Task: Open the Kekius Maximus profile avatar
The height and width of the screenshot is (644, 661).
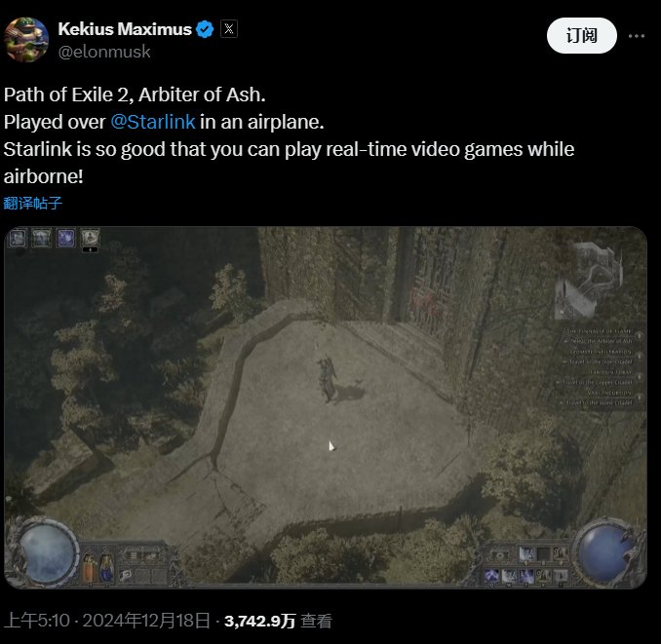Action: (x=26, y=40)
